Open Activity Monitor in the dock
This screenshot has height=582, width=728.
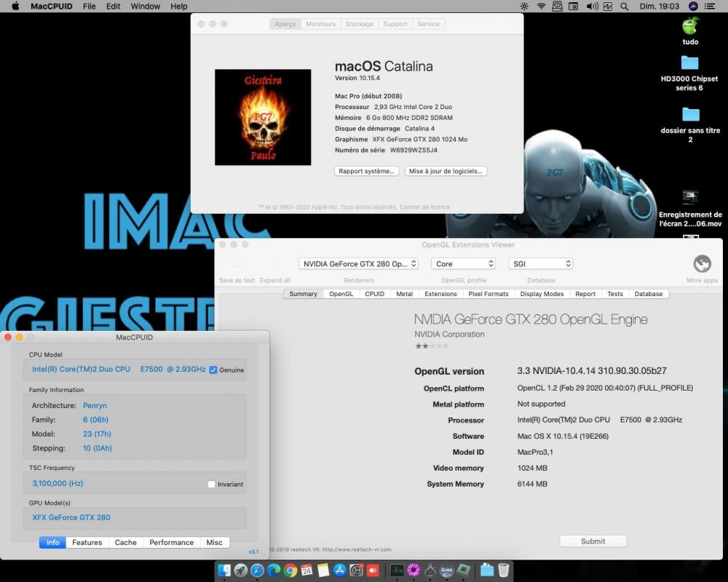coord(397,570)
